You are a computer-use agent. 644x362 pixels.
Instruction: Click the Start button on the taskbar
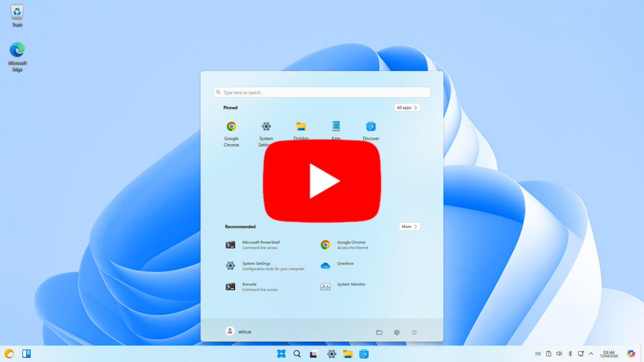[x=281, y=354]
